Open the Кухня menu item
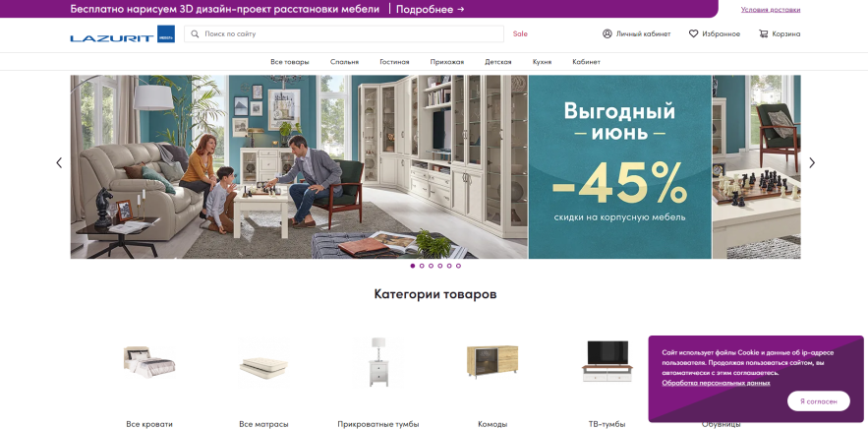Viewport: 868px width, 429px height. point(542,62)
